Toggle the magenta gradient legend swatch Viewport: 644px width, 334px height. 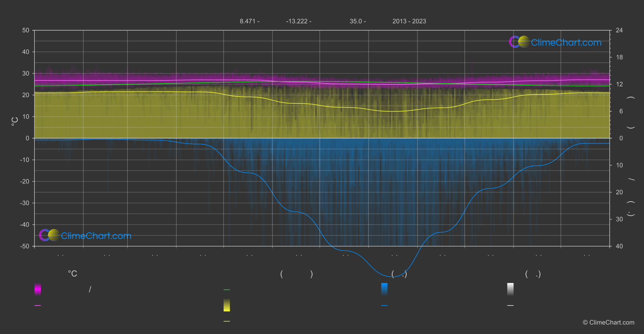[38, 289]
